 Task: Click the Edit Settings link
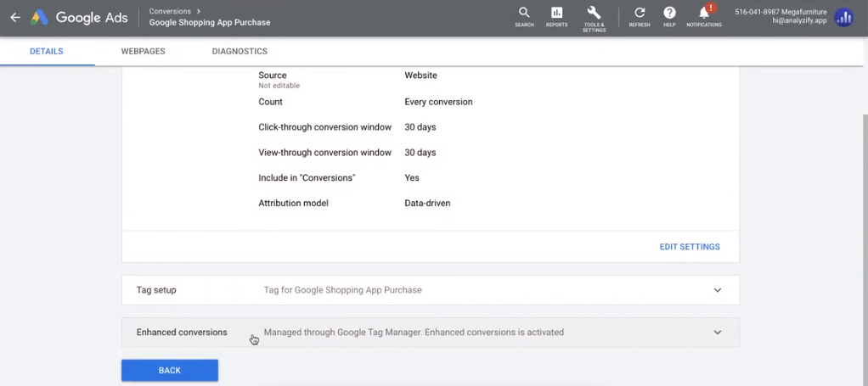pyautogui.click(x=690, y=247)
